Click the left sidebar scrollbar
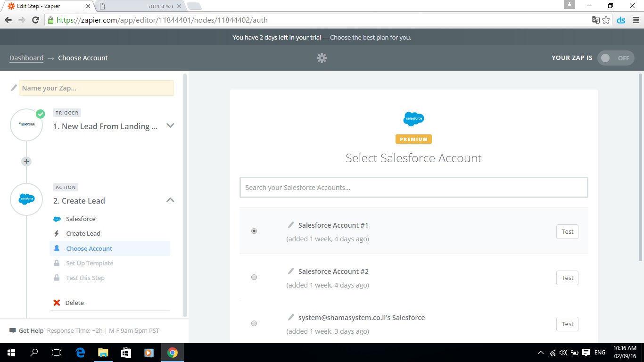The image size is (644, 362). pos(185,194)
